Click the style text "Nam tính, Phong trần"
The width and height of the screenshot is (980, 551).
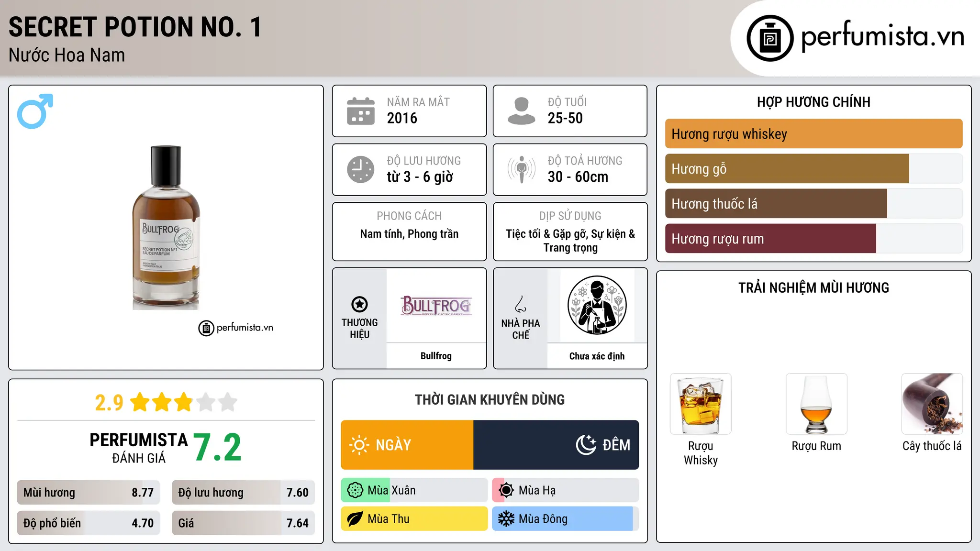tap(409, 234)
